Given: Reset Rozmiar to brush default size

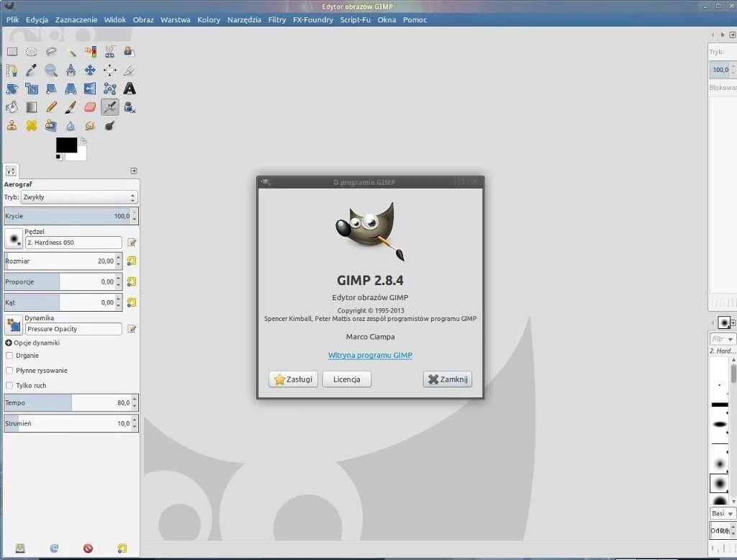Looking at the screenshot, I should 132,261.
